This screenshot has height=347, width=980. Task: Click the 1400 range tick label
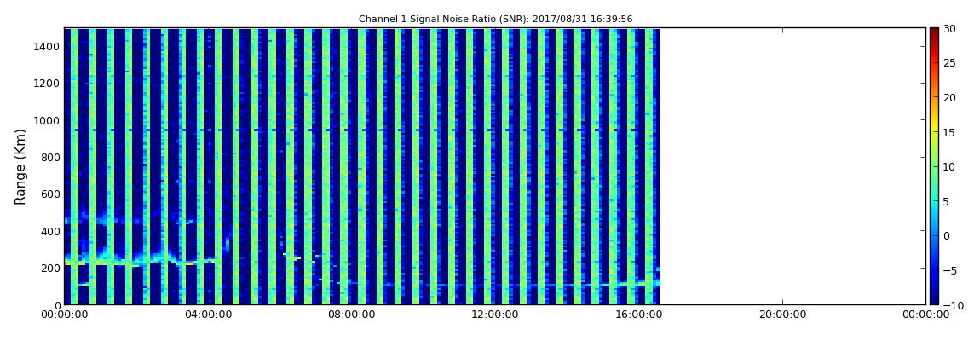pyautogui.click(x=48, y=46)
